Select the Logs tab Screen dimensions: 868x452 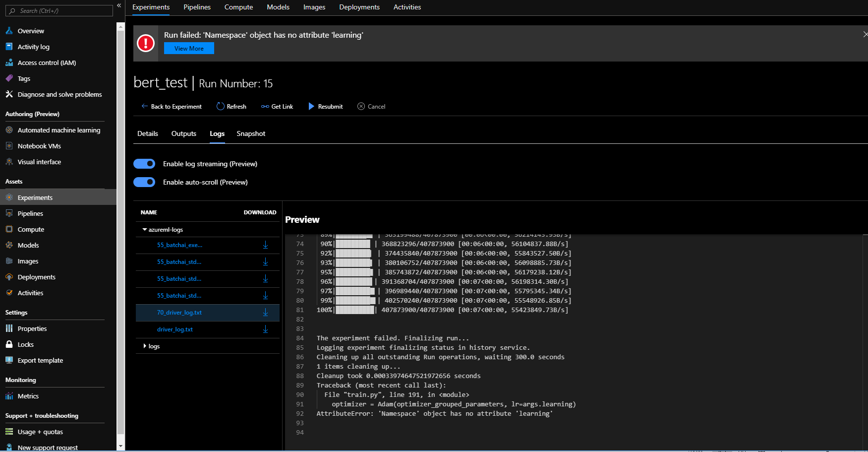pos(217,133)
